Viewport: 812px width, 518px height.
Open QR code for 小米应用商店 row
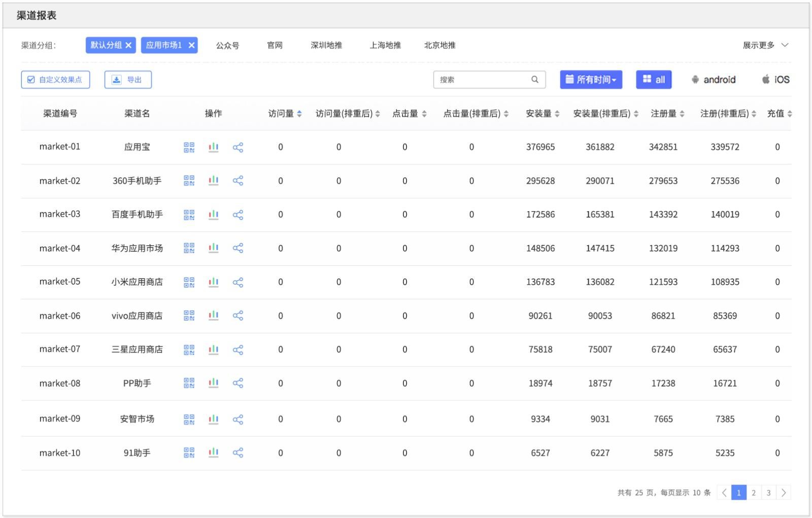click(189, 282)
